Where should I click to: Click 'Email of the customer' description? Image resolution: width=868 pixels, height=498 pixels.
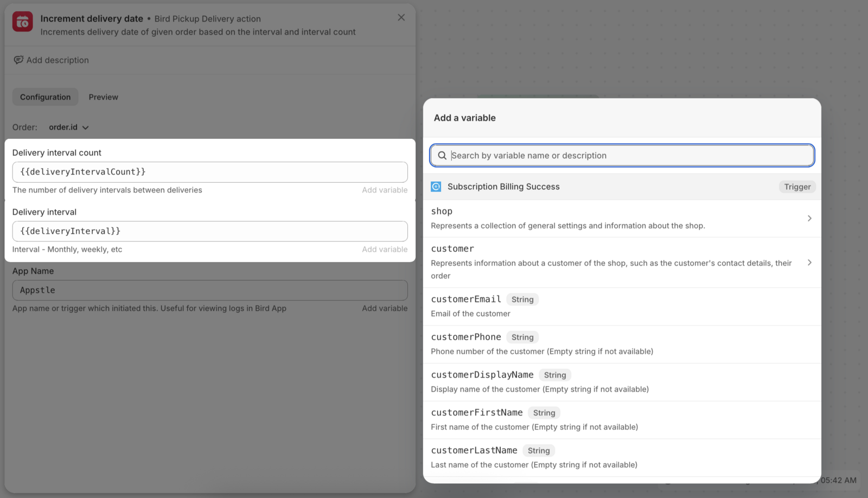pos(471,314)
